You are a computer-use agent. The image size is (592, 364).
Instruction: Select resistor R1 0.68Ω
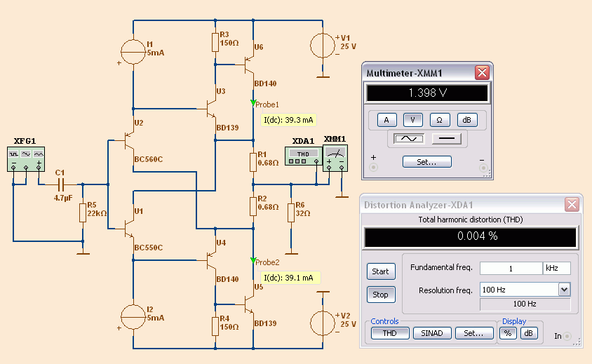(253, 162)
